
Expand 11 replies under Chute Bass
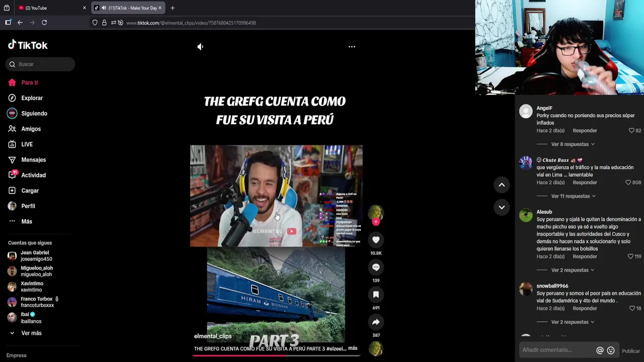(573, 196)
